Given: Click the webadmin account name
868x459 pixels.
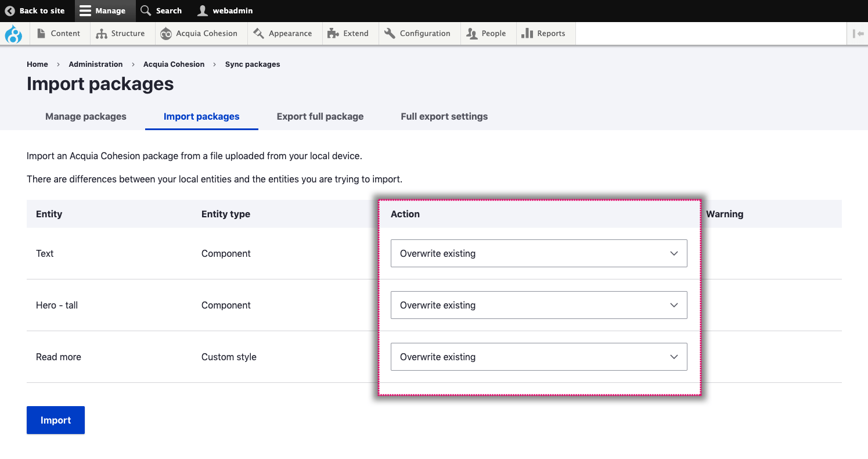Looking at the screenshot, I should tap(233, 10).
